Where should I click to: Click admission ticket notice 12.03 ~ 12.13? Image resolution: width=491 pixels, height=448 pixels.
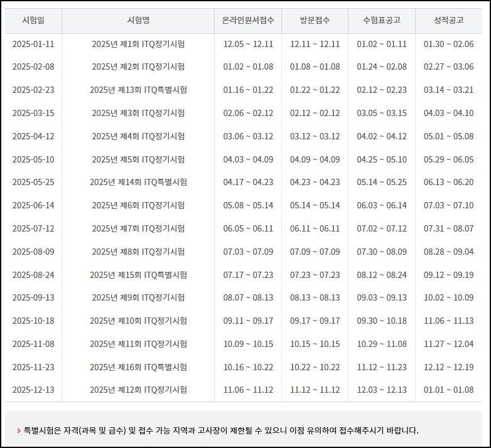pyautogui.click(x=382, y=390)
